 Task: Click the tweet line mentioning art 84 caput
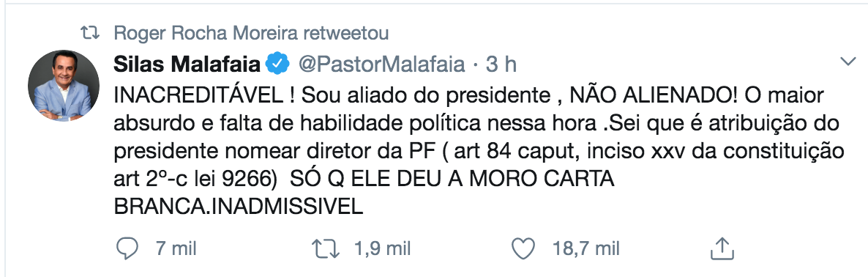click(x=479, y=151)
